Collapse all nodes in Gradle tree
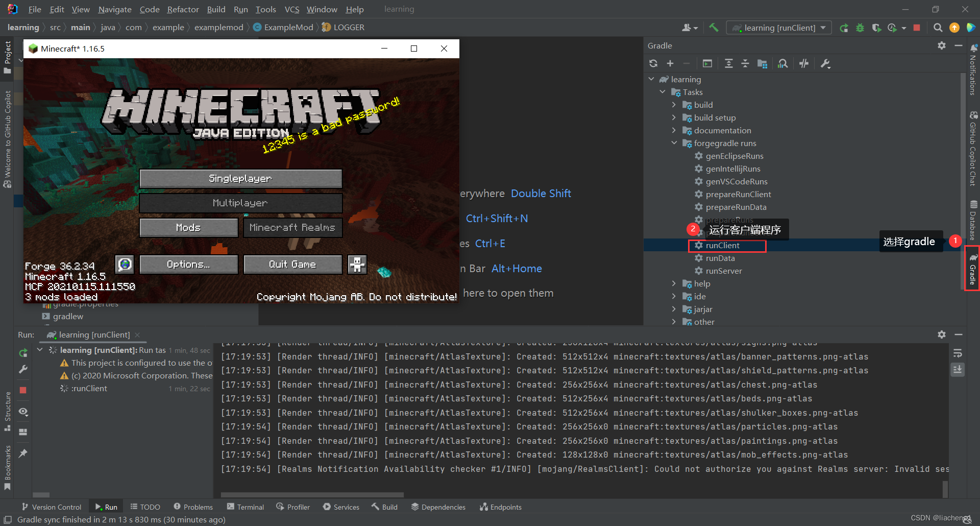980x526 pixels. [745, 63]
